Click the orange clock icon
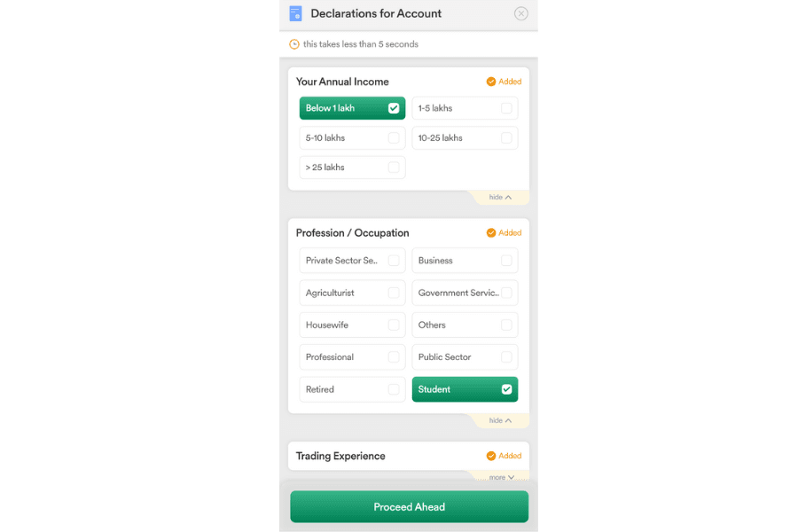Image resolution: width=798 pixels, height=532 pixels. coord(294,44)
